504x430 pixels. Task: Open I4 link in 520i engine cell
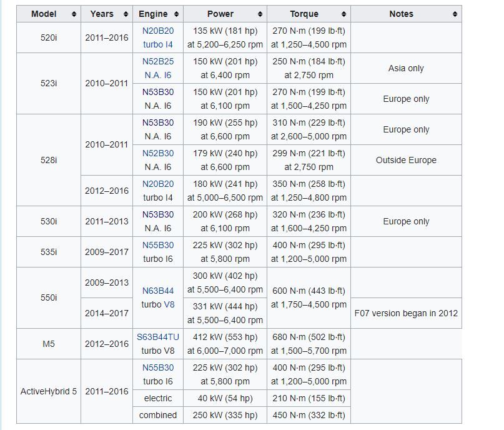tap(169, 45)
